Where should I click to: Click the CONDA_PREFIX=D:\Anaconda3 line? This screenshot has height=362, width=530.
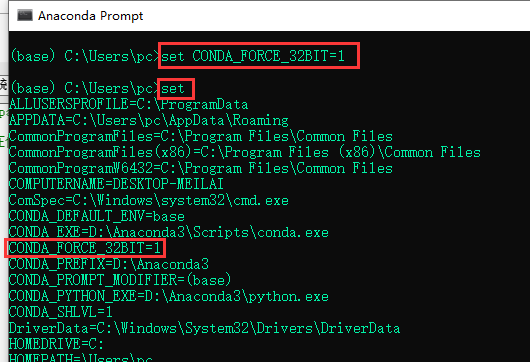click(x=109, y=264)
